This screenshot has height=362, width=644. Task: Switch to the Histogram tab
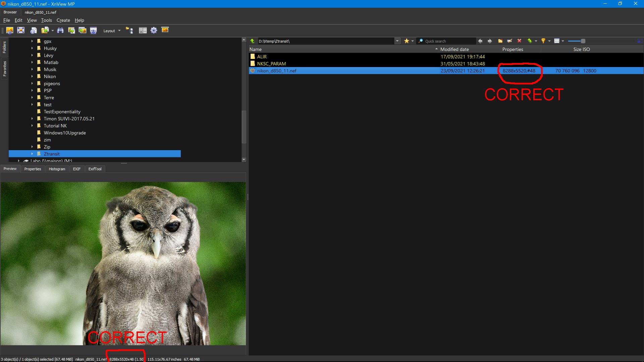click(57, 169)
